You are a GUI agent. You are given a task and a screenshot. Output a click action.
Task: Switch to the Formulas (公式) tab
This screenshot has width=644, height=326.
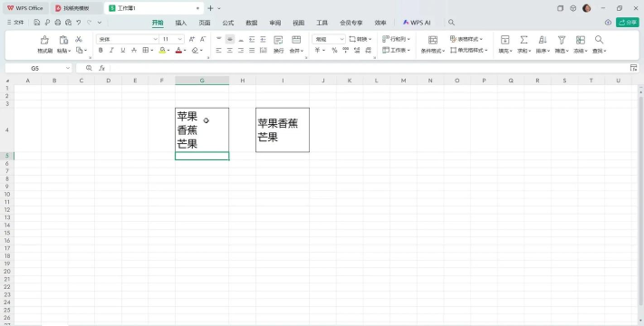pos(228,23)
